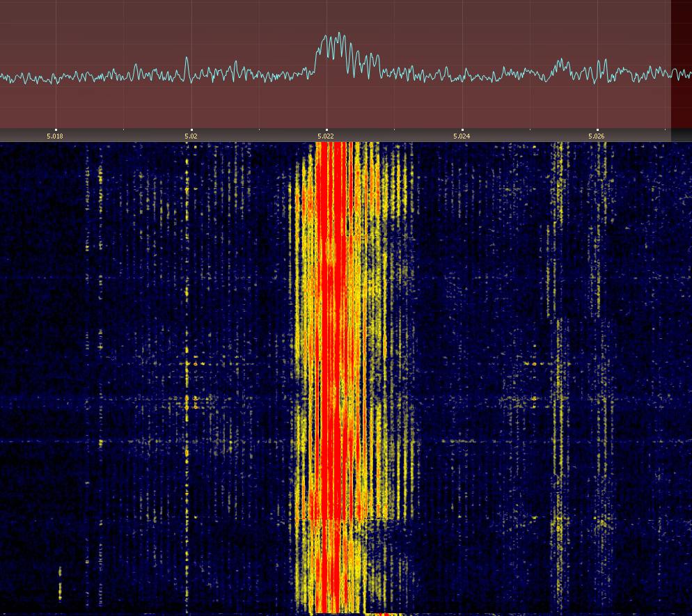Select the 5.026 frequency axis label
The image size is (692, 616).
click(597, 136)
